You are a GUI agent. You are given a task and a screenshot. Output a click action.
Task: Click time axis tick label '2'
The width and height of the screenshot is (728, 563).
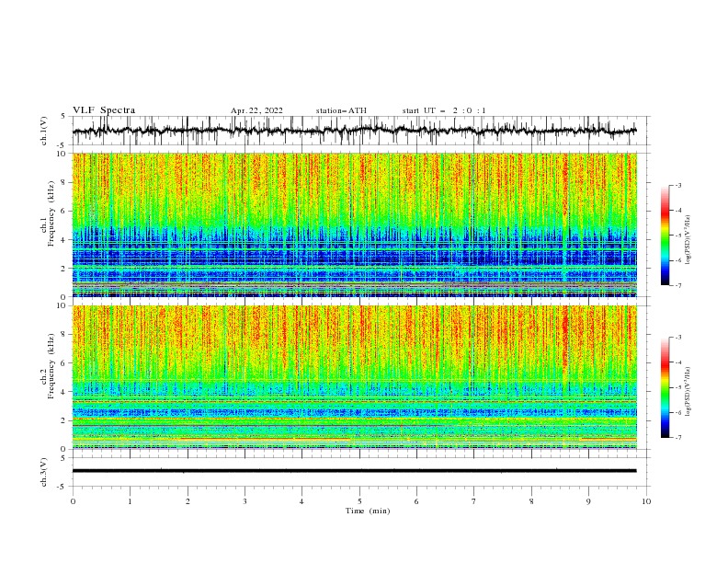pos(188,501)
